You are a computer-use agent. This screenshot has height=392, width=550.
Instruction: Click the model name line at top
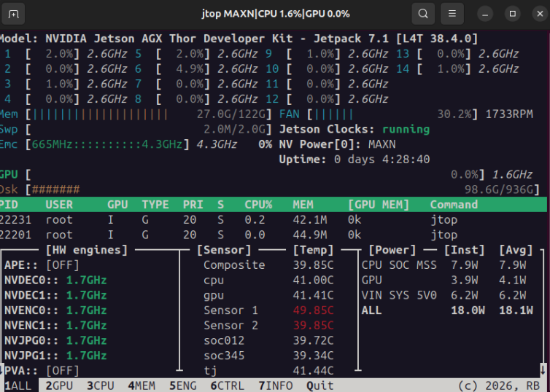pyautogui.click(x=239, y=39)
